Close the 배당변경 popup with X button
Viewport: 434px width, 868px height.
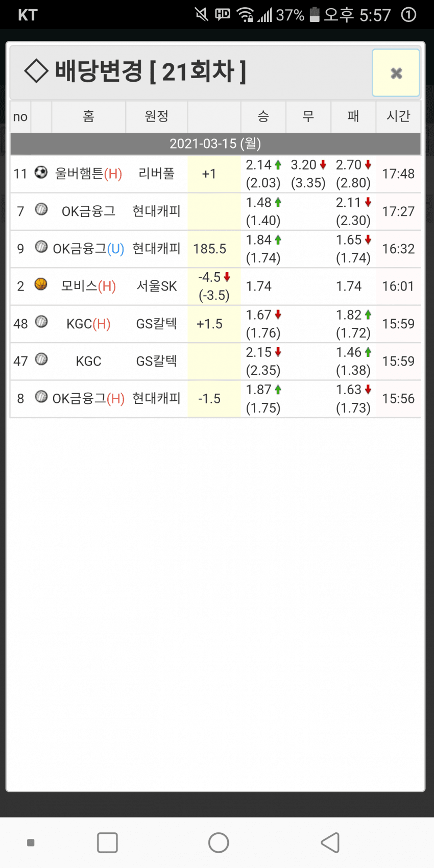(x=396, y=73)
